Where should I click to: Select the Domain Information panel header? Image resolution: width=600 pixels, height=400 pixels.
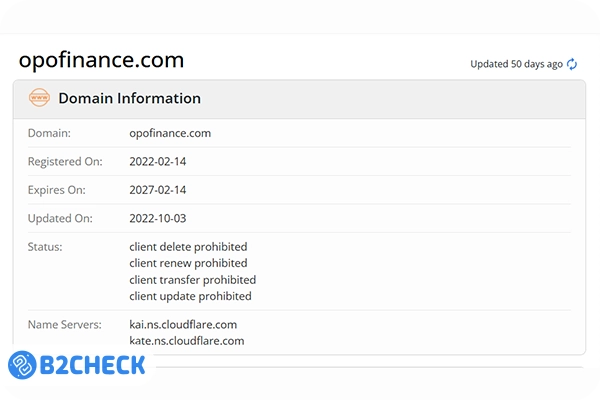129,98
